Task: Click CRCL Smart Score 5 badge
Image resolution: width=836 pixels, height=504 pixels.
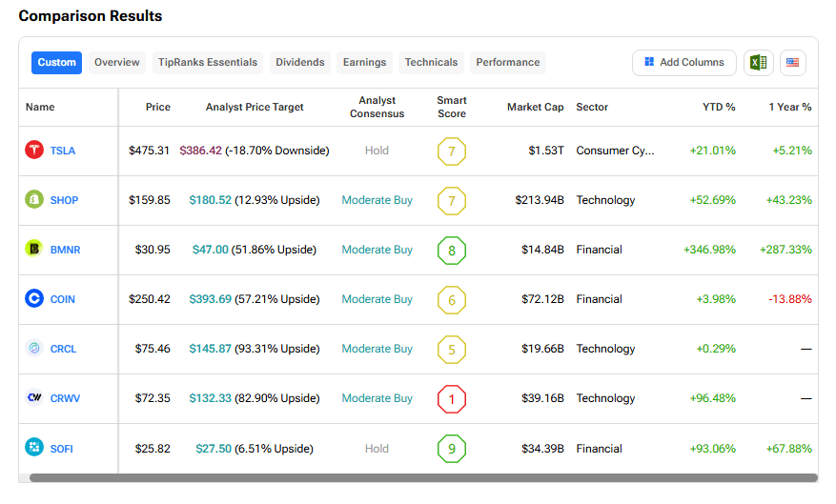Action: 452,350
